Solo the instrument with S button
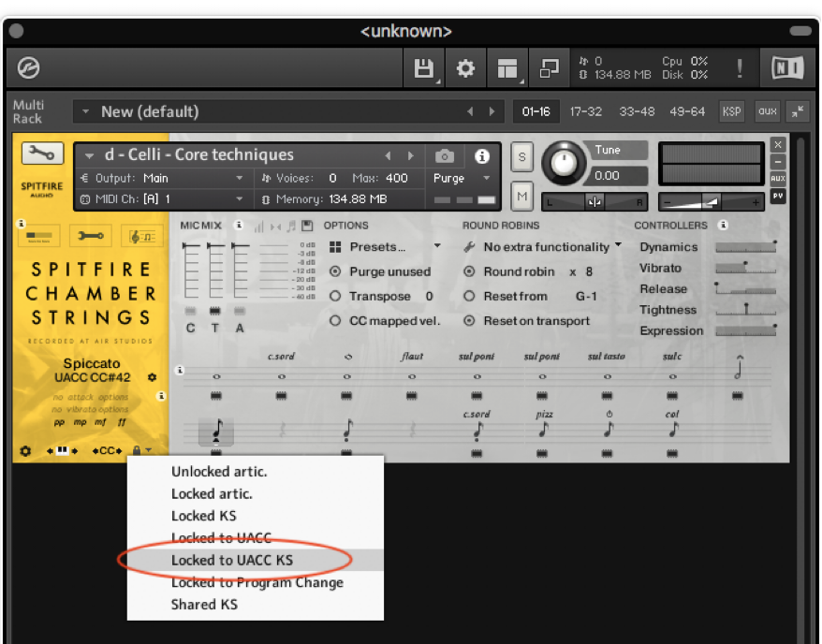Screen dimensions: 822x644 click(x=523, y=156)
